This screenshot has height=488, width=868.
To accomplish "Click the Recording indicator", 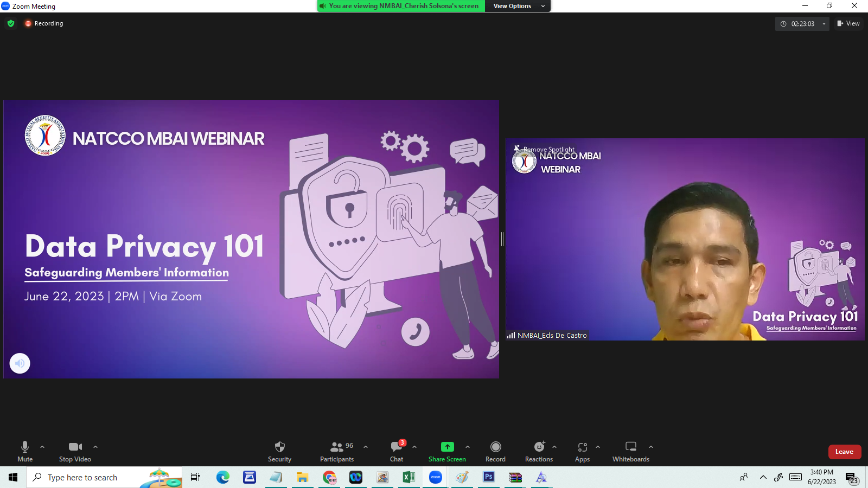I will [44, 23].
